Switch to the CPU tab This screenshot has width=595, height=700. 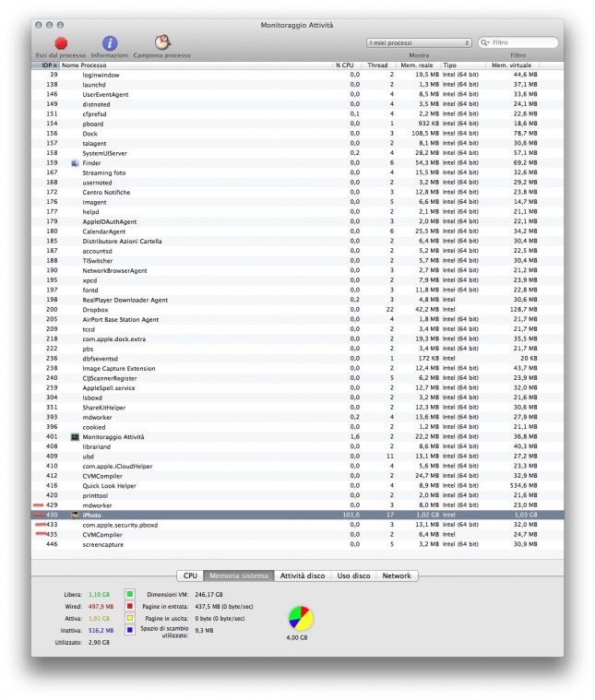pos(191,575)
